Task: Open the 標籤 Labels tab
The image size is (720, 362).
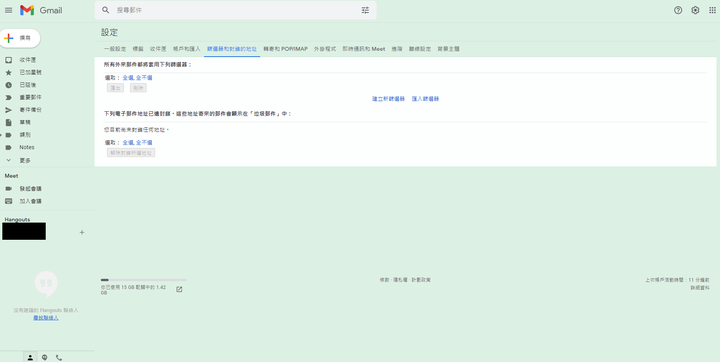Action: click(138, 49)
